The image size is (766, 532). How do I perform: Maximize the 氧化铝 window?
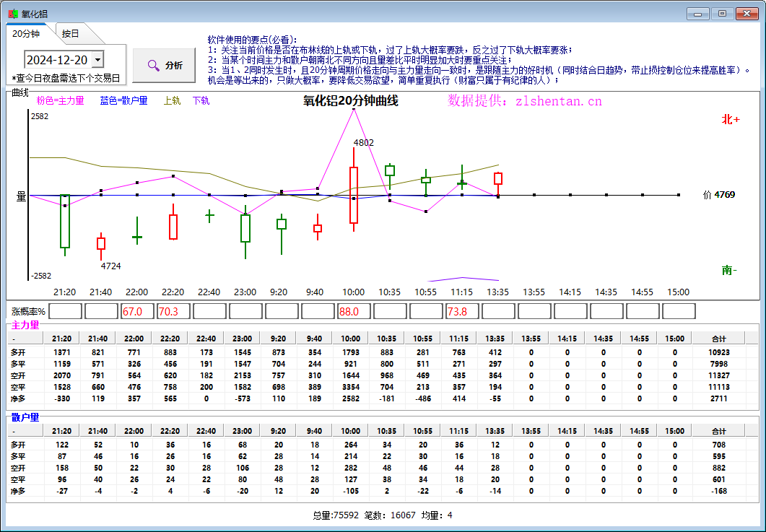(722, 14)
